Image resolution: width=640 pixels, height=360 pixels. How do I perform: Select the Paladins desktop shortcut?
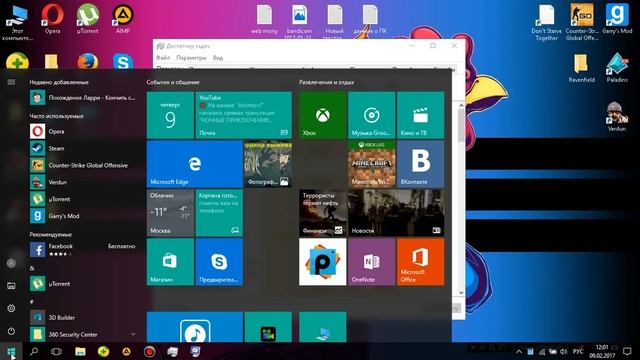click(x=617, y=68)
